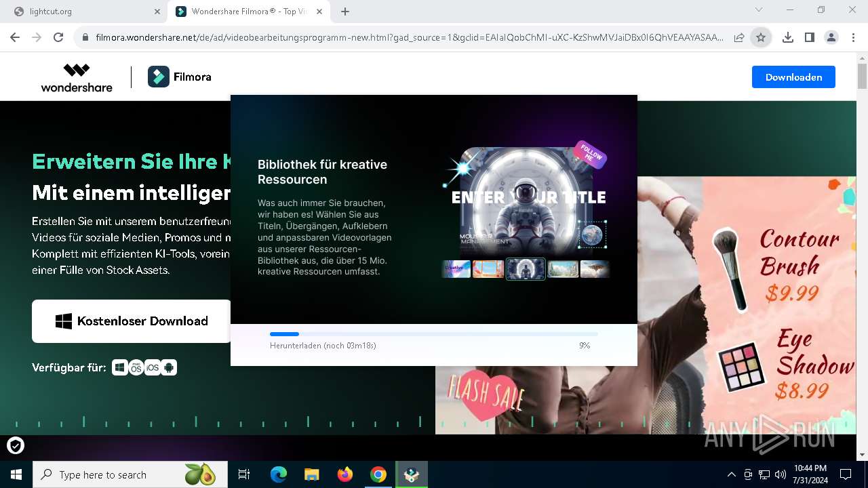The image size is (868, 488).
Task: Select the Wondershare Filmora tab
Action: pos(248,12)
